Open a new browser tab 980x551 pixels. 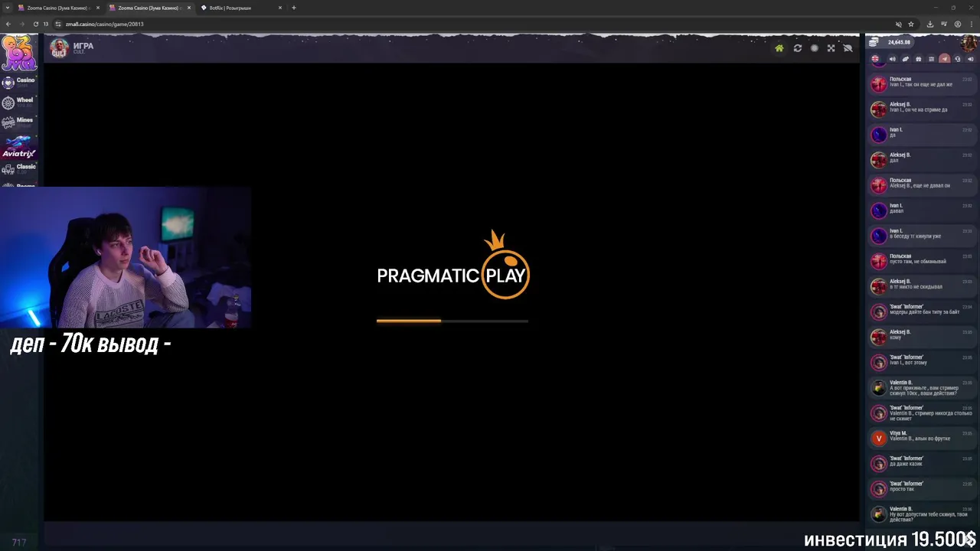pyautogui.click(x=294, y=8)
